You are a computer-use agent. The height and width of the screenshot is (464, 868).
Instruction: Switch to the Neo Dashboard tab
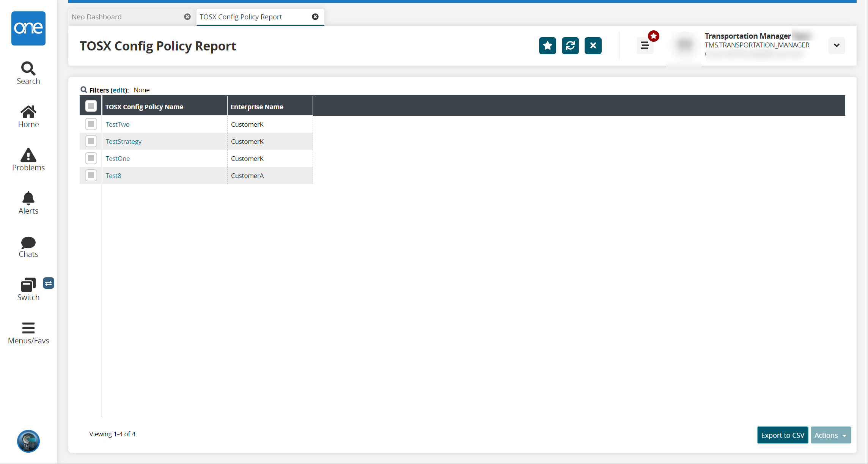click(97, 17)
